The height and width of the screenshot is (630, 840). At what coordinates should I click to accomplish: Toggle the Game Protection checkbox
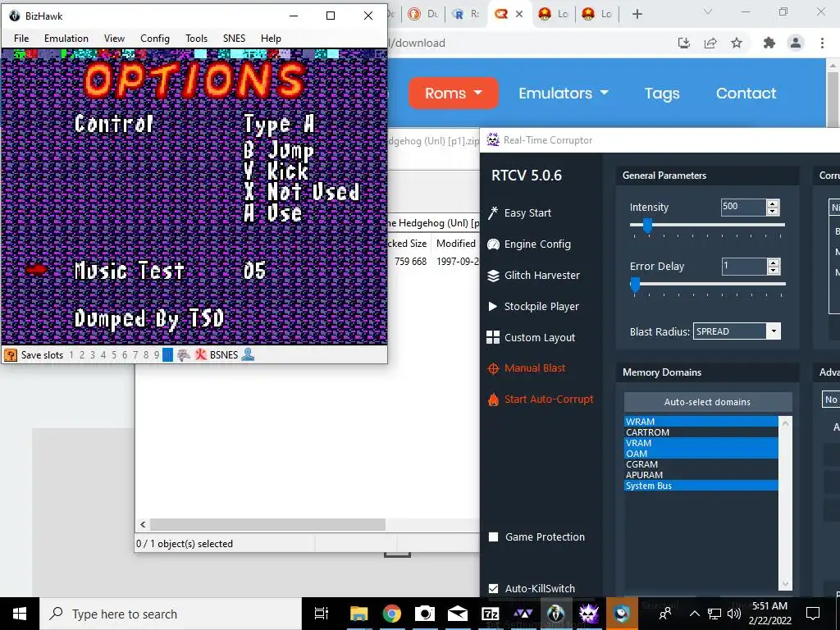coord(493,536)
